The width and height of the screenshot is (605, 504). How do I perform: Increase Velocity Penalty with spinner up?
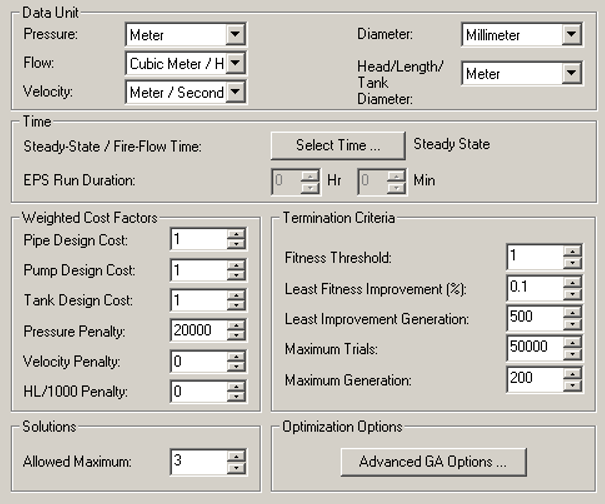pos(236,356)
